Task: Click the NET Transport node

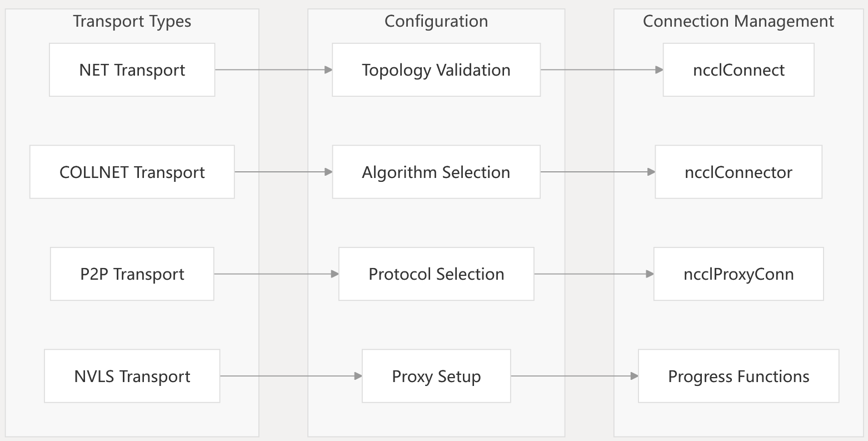Action: point(132,70)
